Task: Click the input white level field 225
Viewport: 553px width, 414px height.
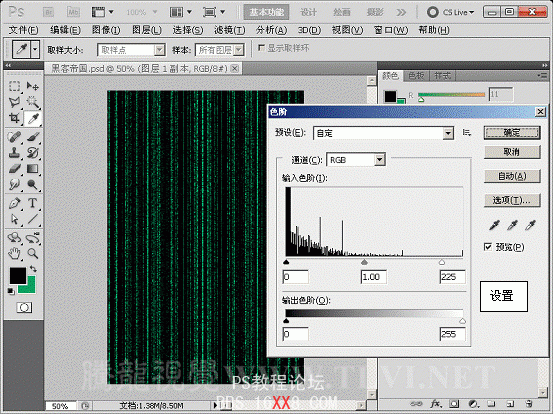Action: (x=452, y=277)
